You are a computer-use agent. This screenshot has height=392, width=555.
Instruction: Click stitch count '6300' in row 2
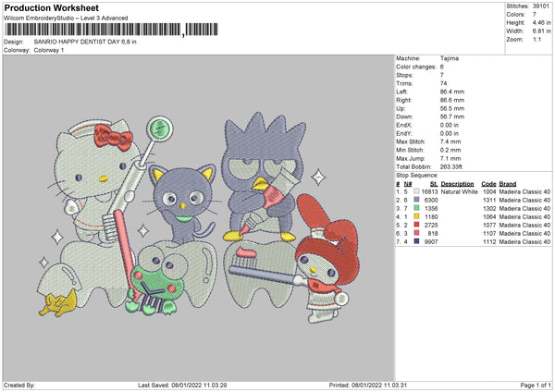pyautogui.click(x=431, y=200)
